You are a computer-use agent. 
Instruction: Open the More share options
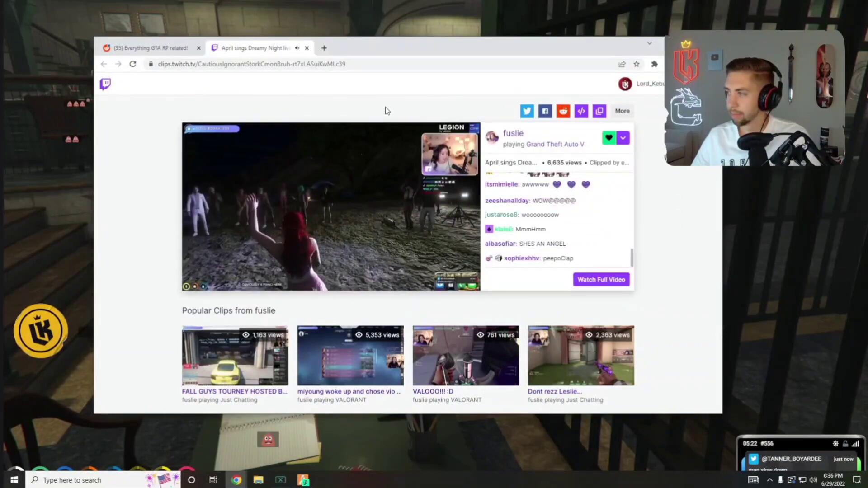pyautogui.click(x=622, y=111)
